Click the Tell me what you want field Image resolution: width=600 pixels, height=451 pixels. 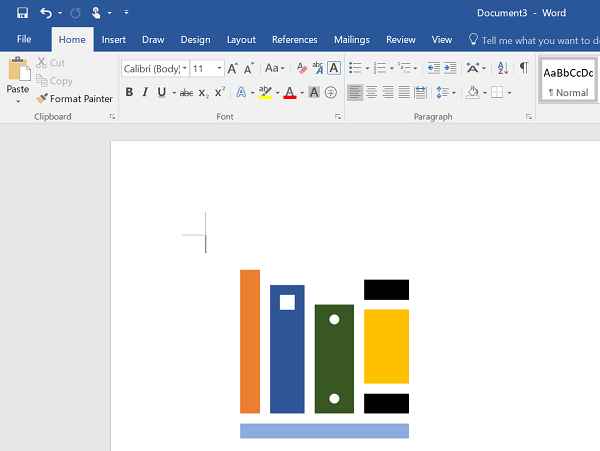click(x=536, y=40)
